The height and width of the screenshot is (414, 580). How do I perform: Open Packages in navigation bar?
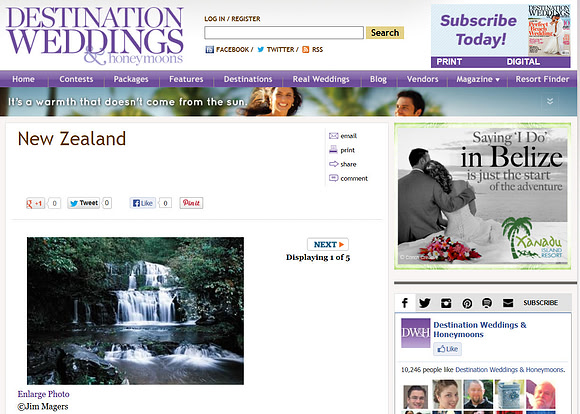pyautogui.click(x=131, y=79)
